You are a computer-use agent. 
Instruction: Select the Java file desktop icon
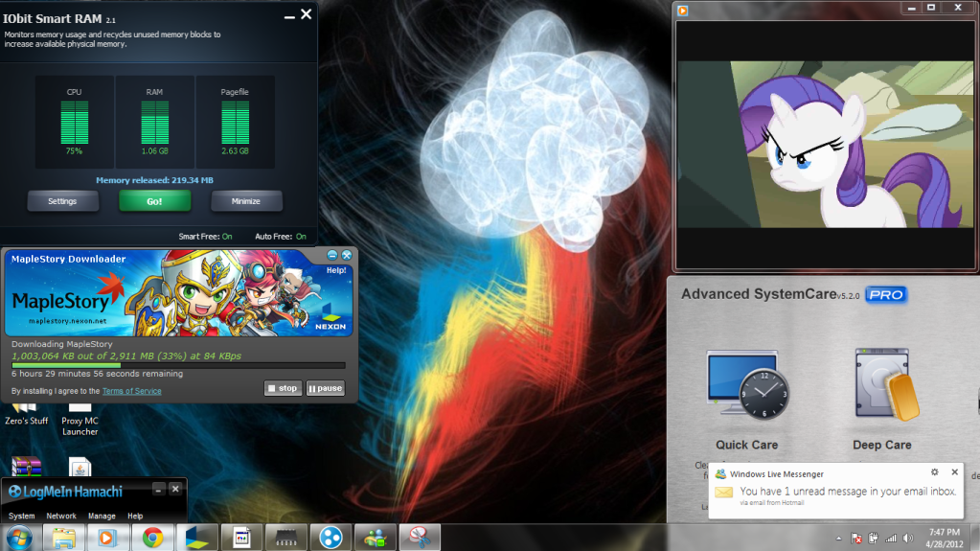point(80,467)
